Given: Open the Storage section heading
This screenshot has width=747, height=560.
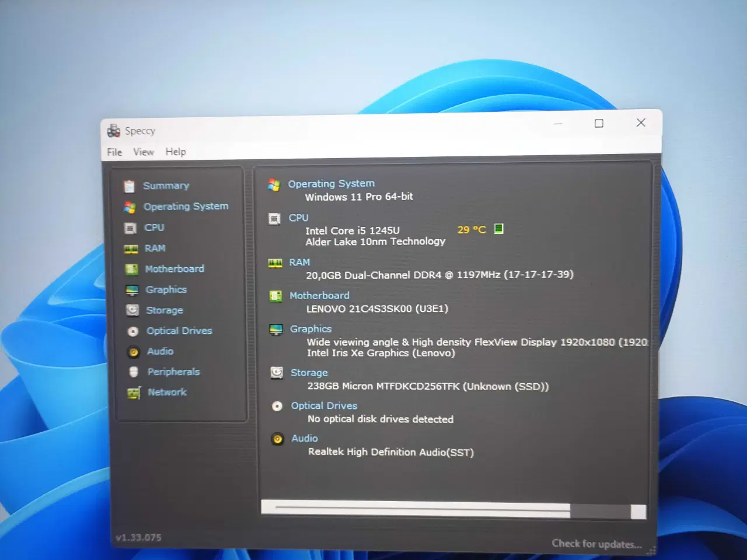Looking at the screenshot, I should click(x=309, y=373).
